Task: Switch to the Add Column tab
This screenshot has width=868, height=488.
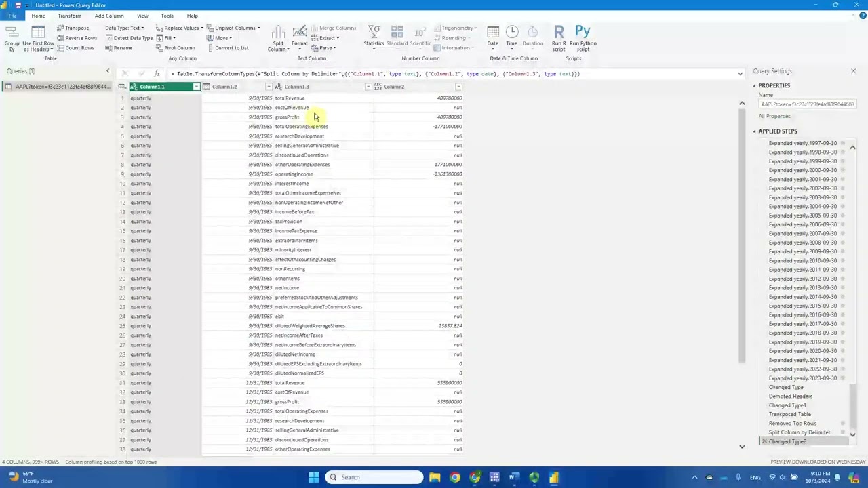Action: (x=109, y=16)
